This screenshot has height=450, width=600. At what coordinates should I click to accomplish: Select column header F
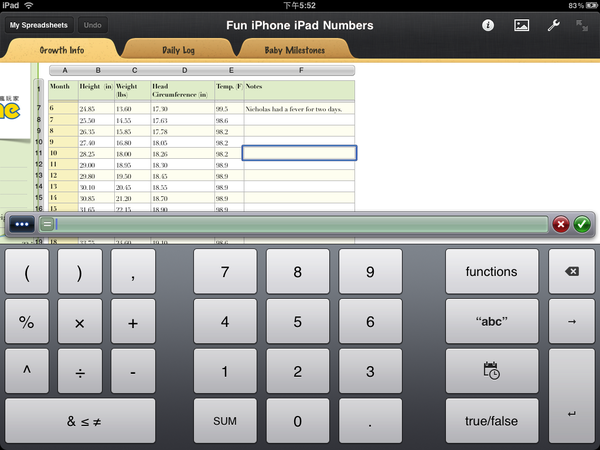[300, 70]
